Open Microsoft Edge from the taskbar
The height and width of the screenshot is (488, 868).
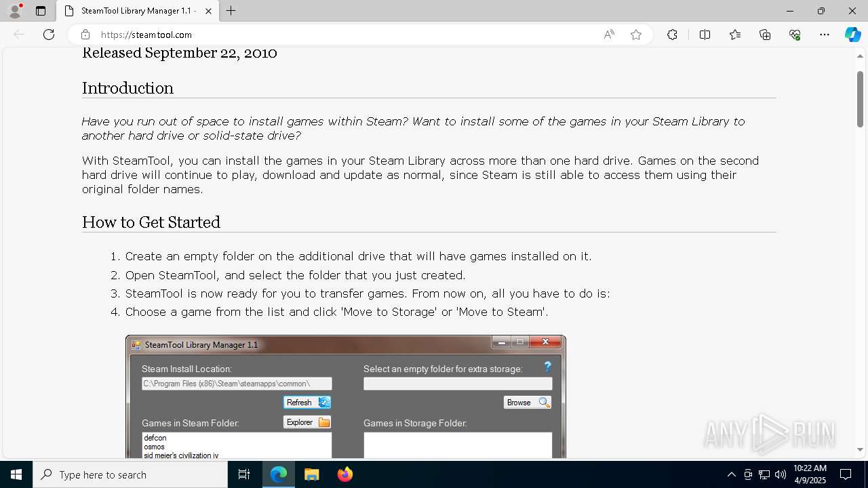click(x=279, y=474)
